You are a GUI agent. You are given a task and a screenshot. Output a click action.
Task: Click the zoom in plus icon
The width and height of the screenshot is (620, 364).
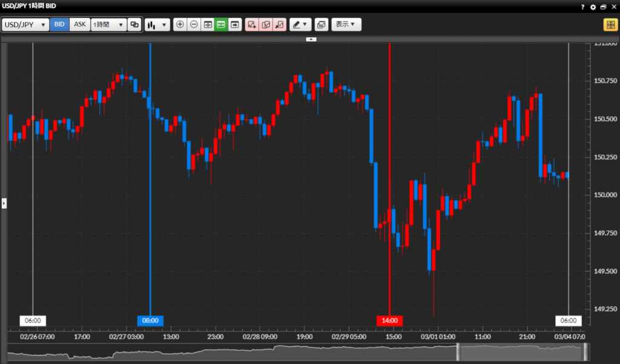tap(180, 25)
